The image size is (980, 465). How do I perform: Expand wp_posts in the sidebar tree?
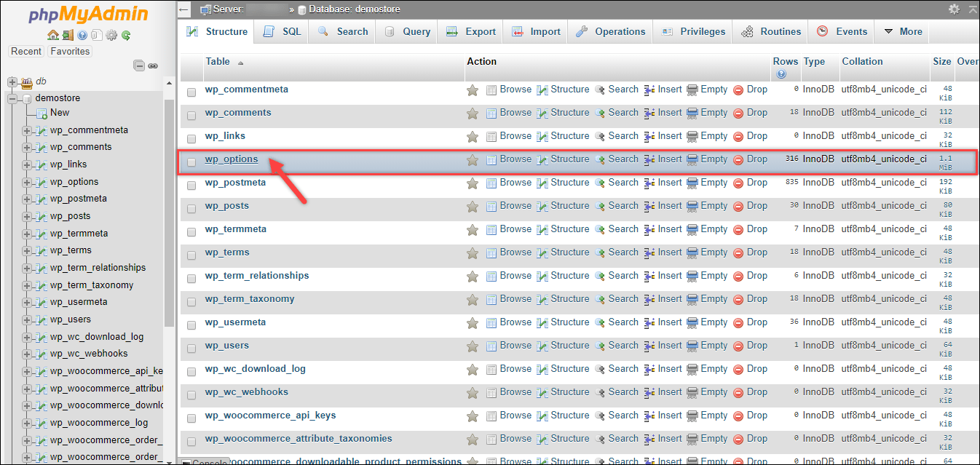[x=27, y=217]
